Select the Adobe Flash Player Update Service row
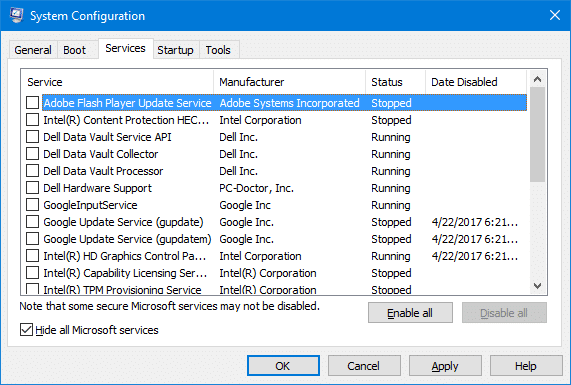 click(284, 103)
